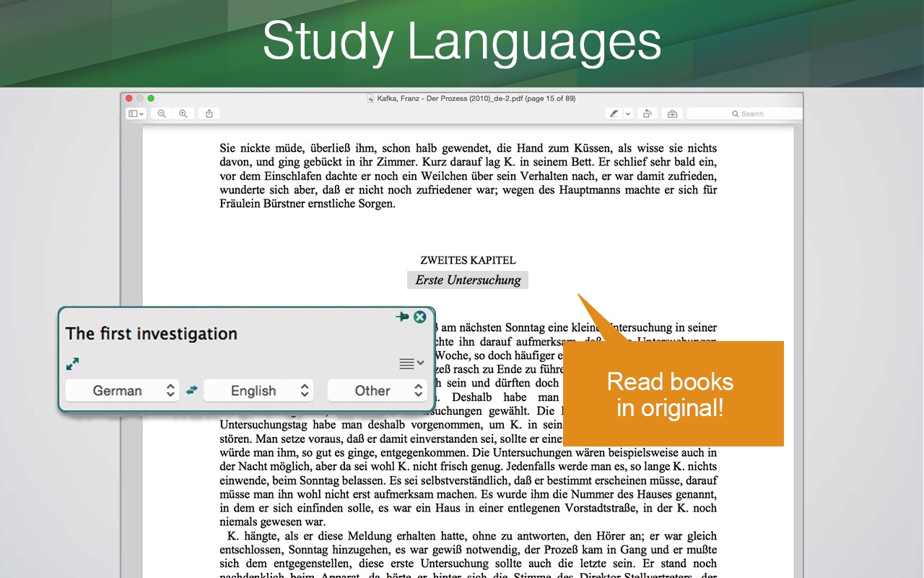Open the Other language dropdown
Screen dimensions: 924x578
click(x=377, y=390)
